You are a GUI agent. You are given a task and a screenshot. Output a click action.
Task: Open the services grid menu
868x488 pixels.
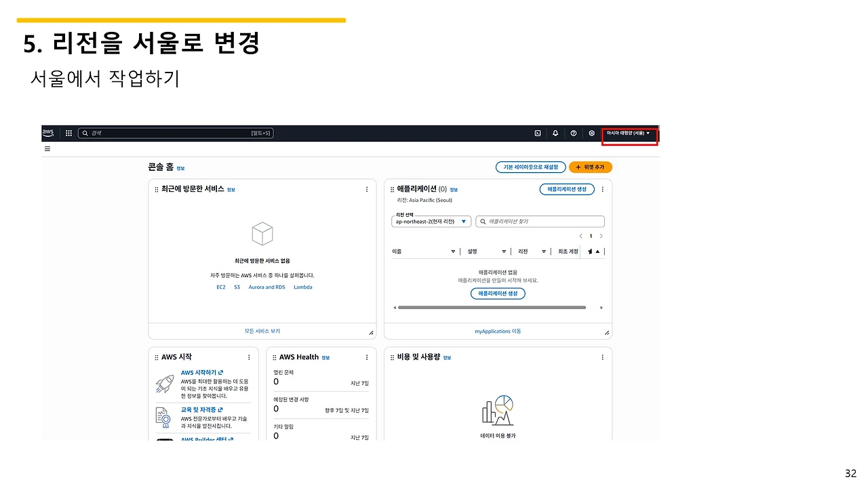pyautogui.click(x=68, y=133)
